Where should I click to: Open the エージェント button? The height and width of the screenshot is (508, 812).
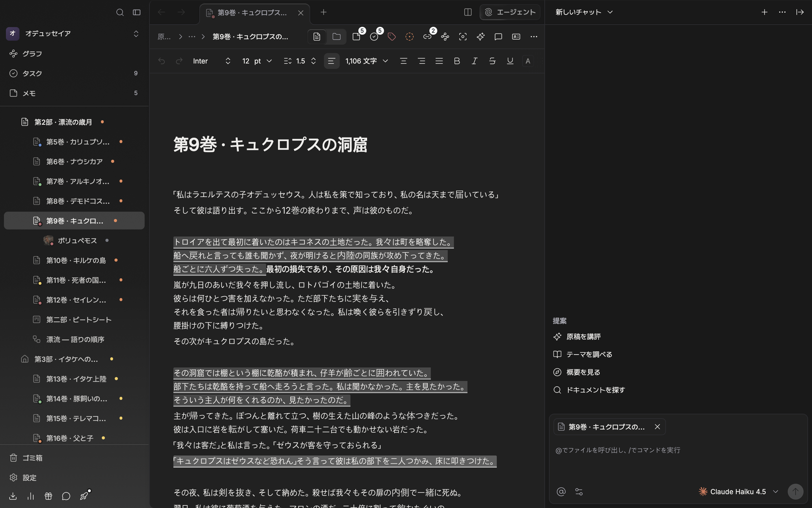pyautogui.click(x=510, y=12)
